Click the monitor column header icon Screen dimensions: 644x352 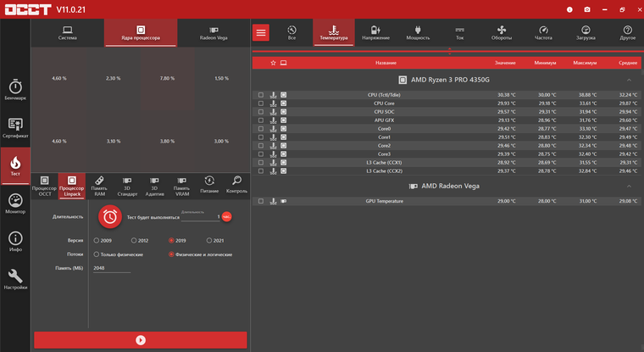(x=283, y=63)
